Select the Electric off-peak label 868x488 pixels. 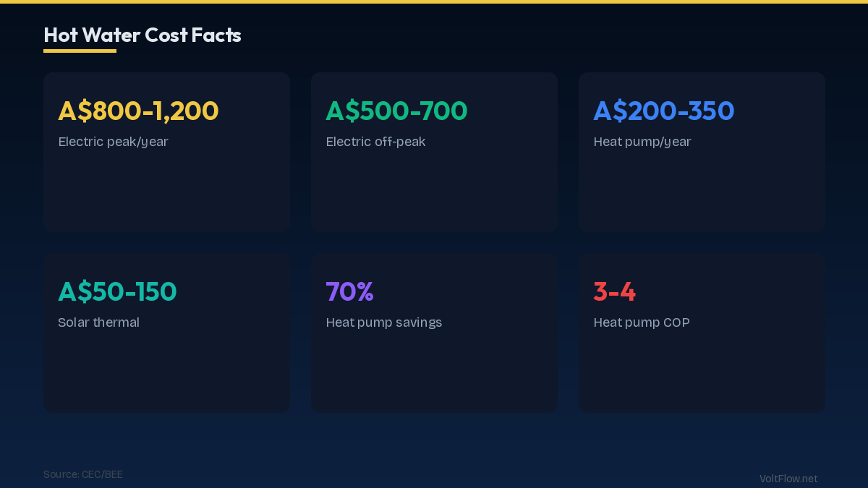(x=375, y=142)
